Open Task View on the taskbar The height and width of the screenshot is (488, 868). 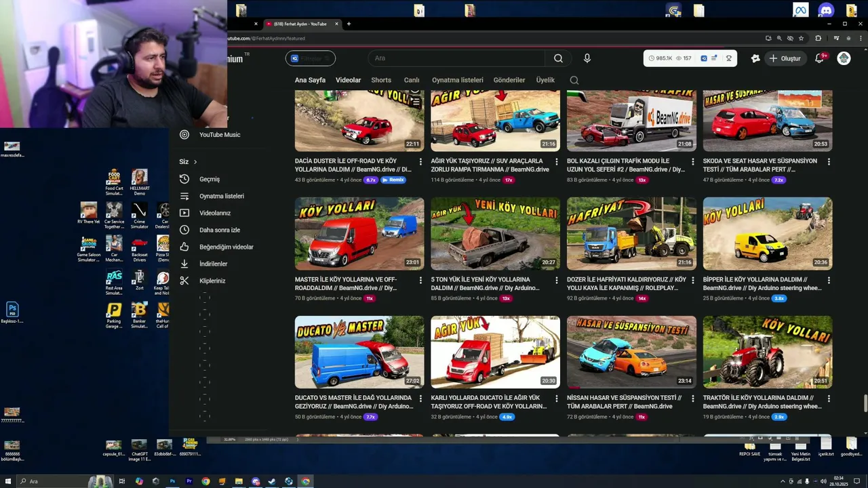122,481
